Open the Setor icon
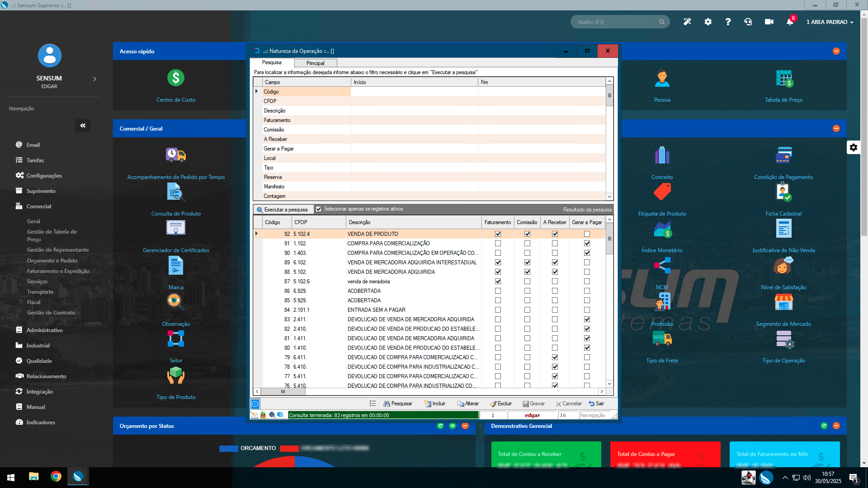The width and height of the screenshot is (868, 488). click(x=176, y=338)
